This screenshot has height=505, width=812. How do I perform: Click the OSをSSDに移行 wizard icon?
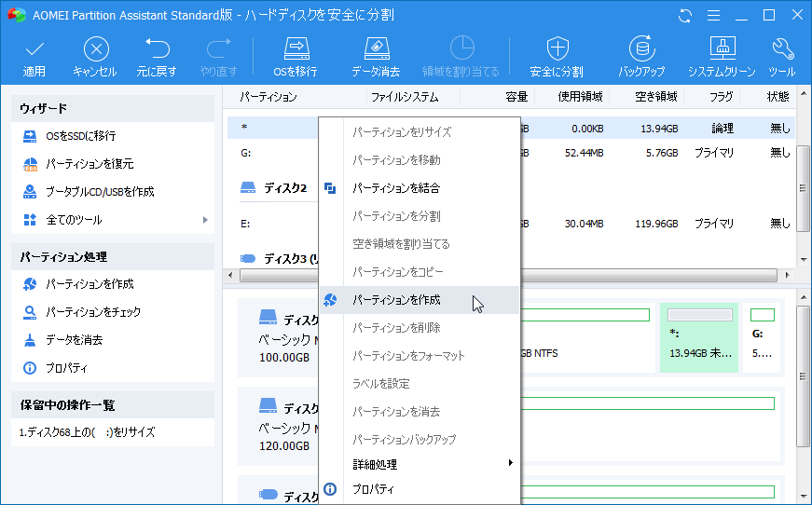point(30,136)
